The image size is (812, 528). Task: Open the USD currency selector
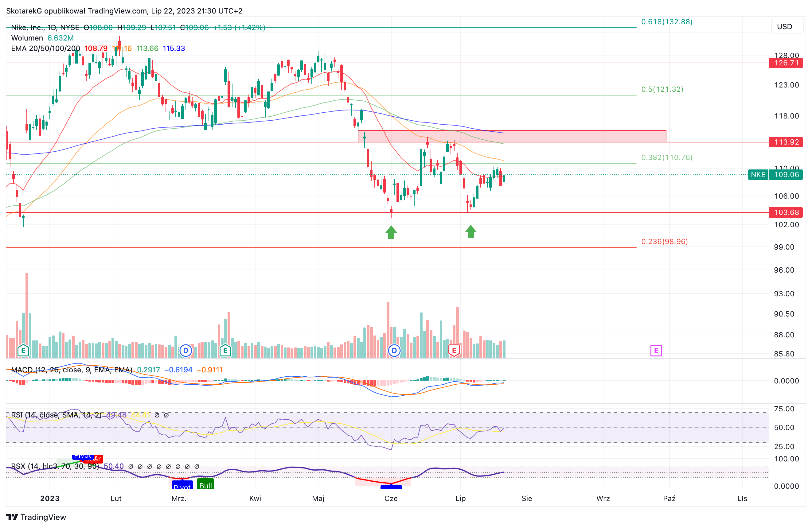(787, 27)
